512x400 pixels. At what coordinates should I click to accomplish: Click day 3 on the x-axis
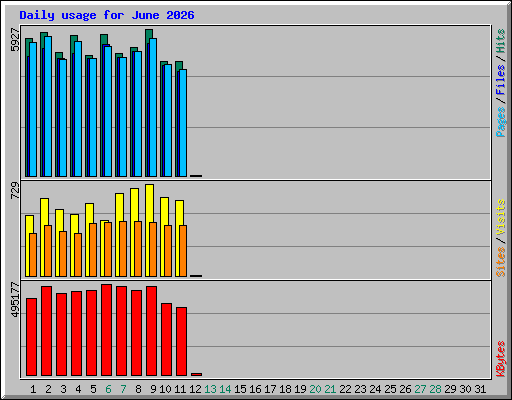tap(63, 389)
